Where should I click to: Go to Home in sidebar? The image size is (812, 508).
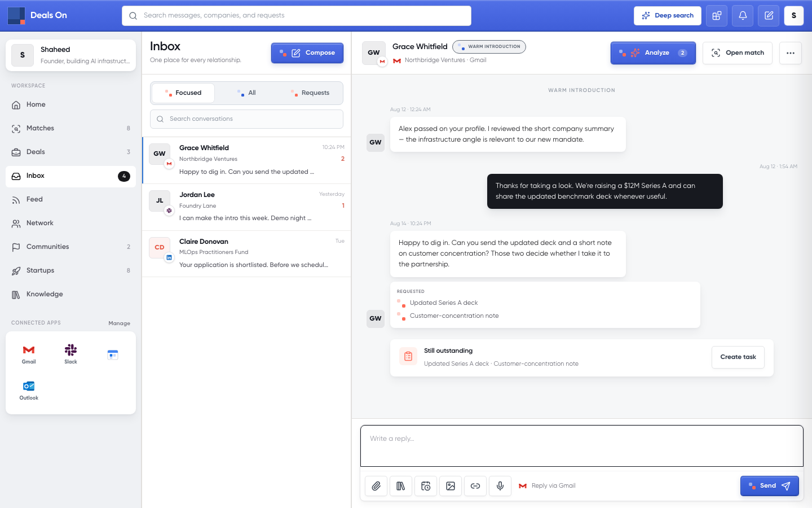pyautogui.click(x=70, y=105)
